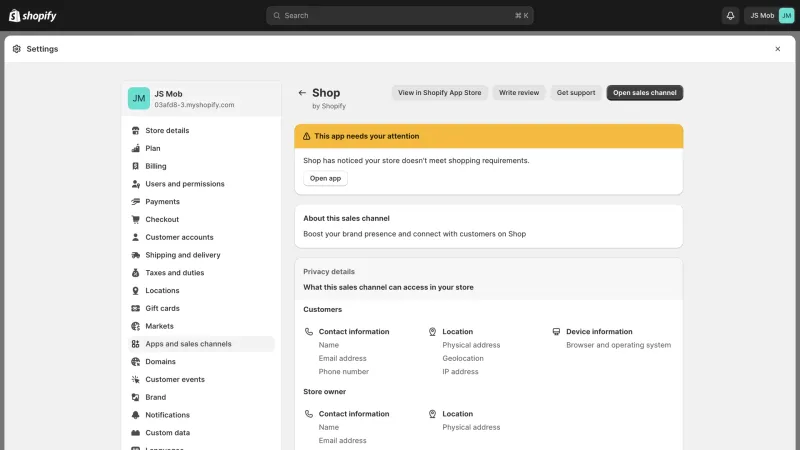Viewport: 800px width, 450px height.
Task: Click the Apps and sales channels icon
Action: click(135, 344)
